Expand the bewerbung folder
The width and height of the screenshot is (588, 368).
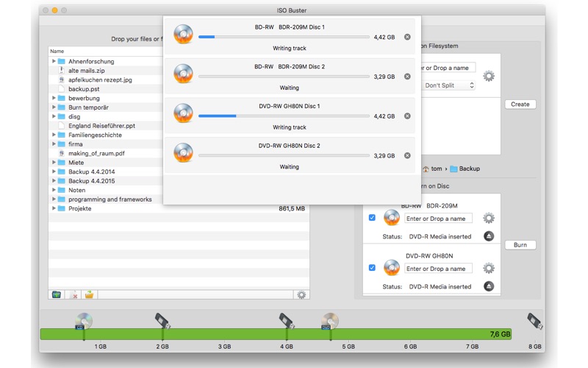pyautogui.click(x=54, y=98)
